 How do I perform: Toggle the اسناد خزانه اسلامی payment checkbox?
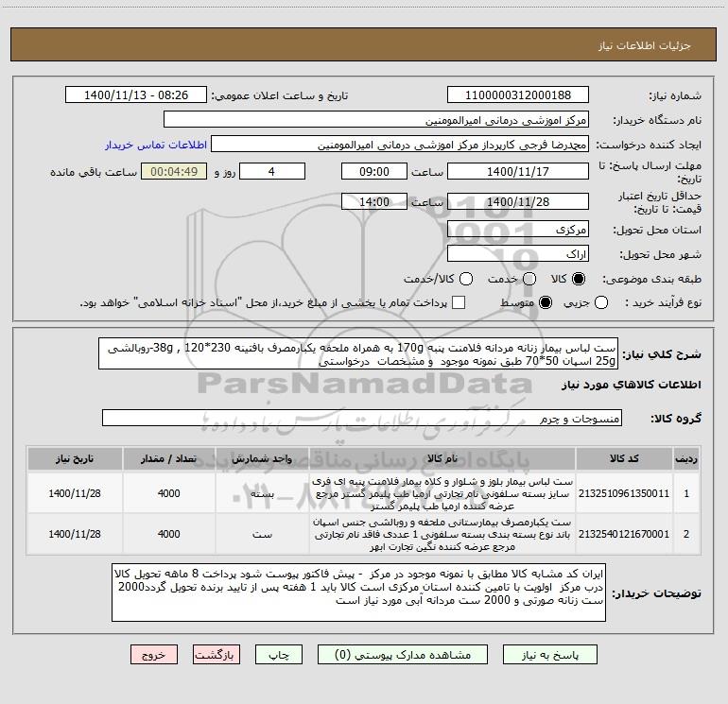(x=459, y=302)
